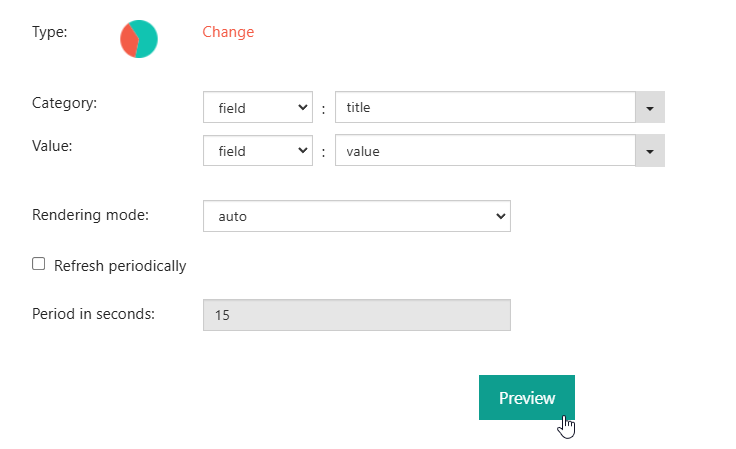Click the "Value:" label
The image size is (736, 449).
[53, 145]
